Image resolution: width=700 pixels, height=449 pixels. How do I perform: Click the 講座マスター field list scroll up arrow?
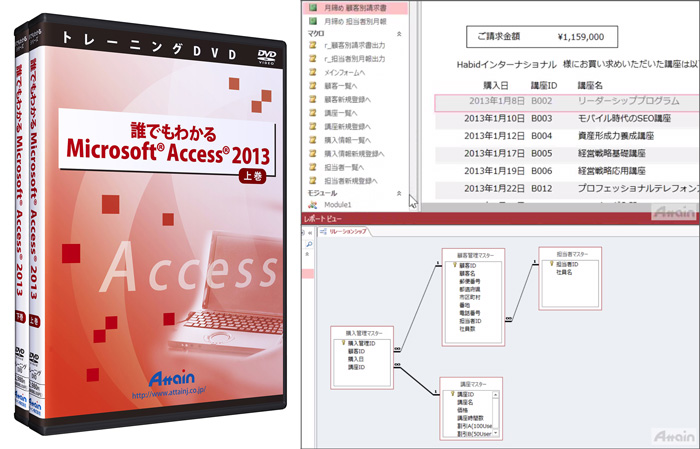pos(496,395)
